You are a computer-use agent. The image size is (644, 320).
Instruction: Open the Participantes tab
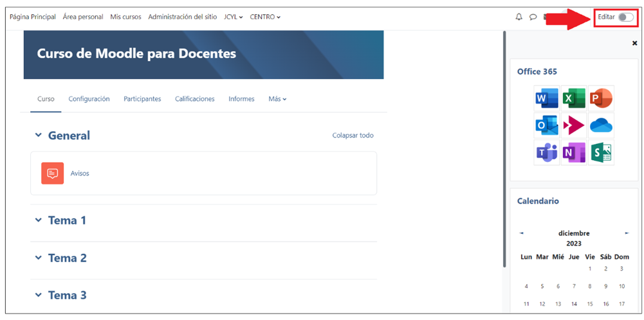[142, 99]
